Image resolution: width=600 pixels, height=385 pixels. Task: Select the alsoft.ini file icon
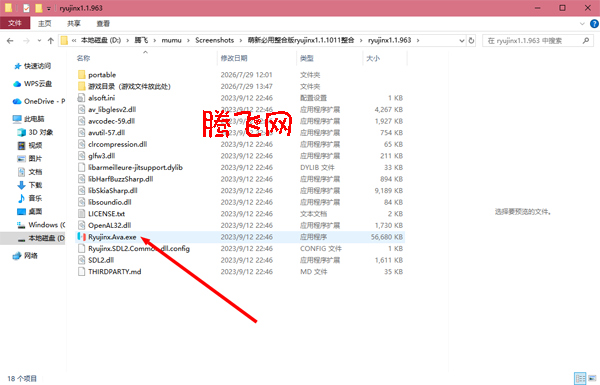tap(81, 98)
